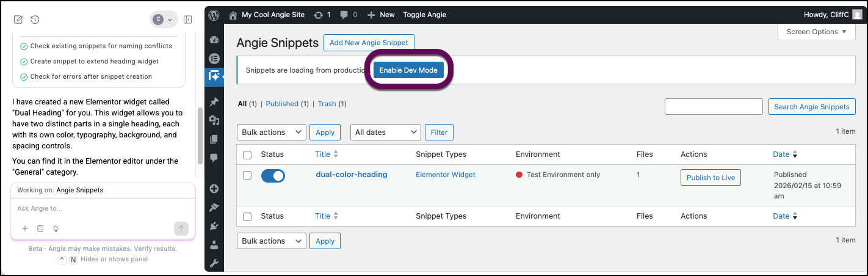Viewport: 868px width, 276px height.
Task: Check the dual-color-heading row checkbox
Action: pos(247,175)
